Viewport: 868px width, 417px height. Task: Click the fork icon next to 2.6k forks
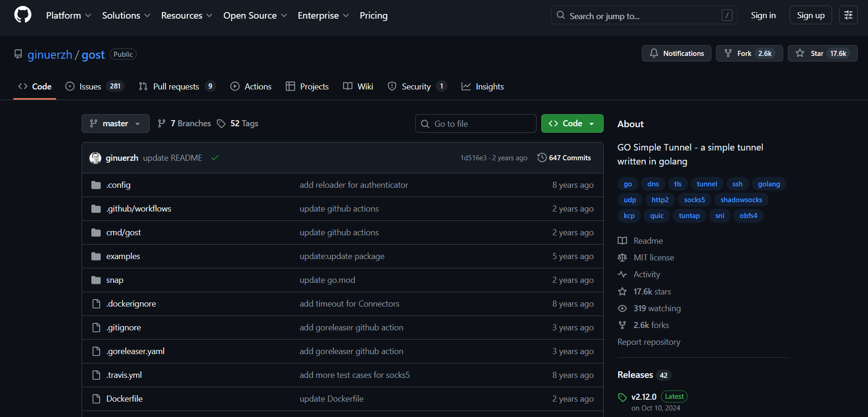pos(622,325)
